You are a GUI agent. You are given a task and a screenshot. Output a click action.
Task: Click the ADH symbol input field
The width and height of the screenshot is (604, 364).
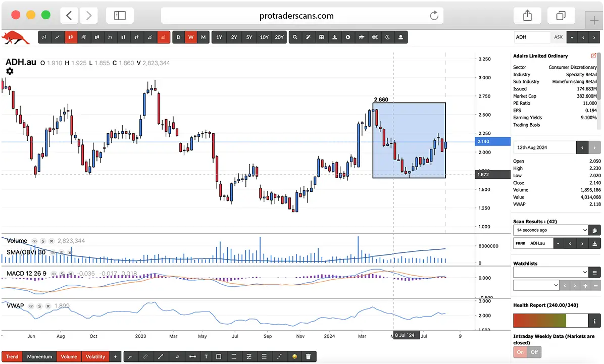[532, 37]
